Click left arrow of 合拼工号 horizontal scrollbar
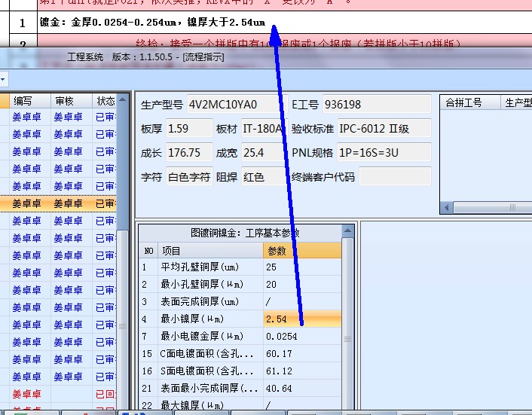532x415 pixels. coord(447,207)
